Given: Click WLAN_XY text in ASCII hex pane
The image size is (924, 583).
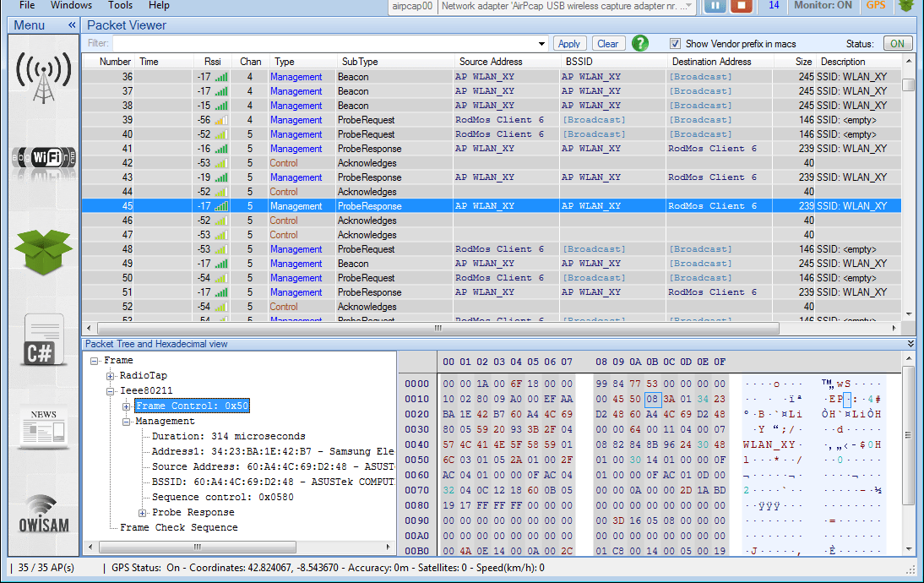Looking at the screenshot, I should [x=769, y=444].
